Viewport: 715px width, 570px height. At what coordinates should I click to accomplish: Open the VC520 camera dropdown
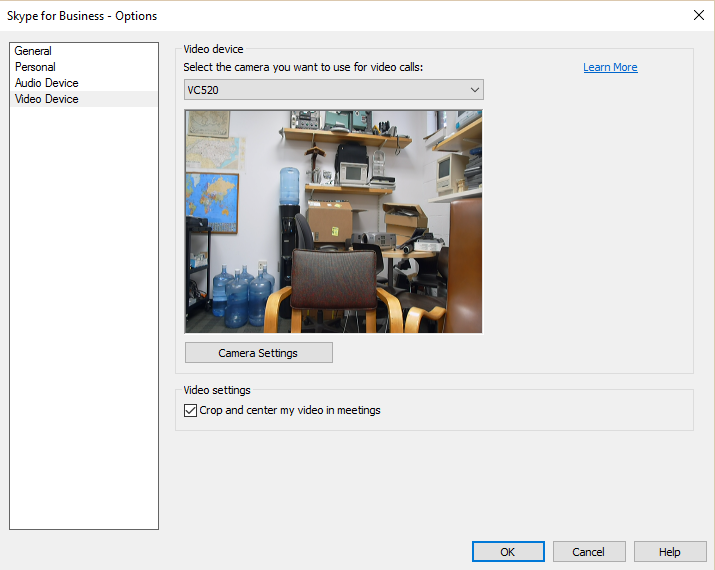334,90
